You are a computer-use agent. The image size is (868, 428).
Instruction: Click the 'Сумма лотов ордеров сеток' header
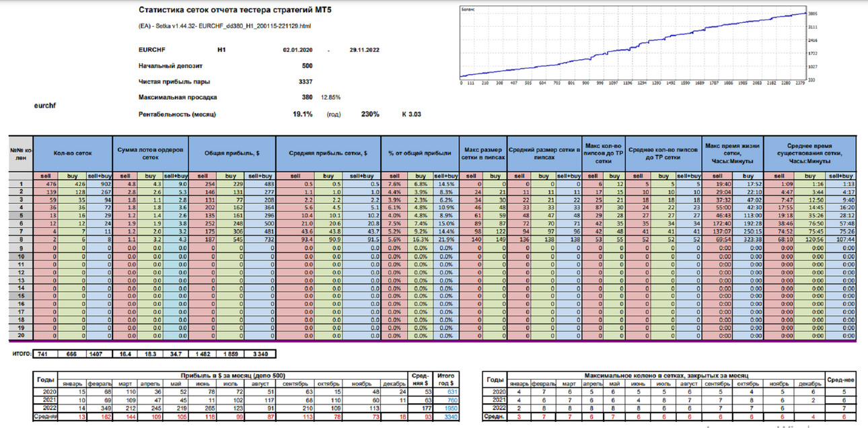pos(151,153)
